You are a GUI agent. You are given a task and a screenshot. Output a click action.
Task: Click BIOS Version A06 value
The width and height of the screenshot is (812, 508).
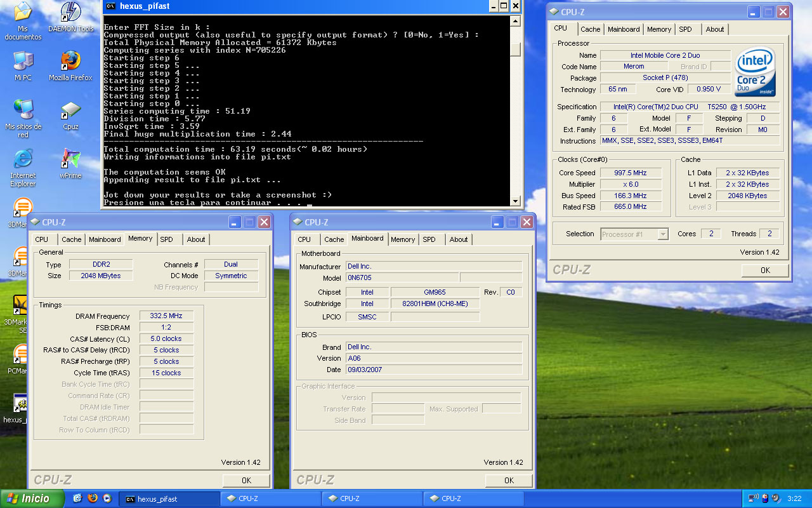point(434,358)
